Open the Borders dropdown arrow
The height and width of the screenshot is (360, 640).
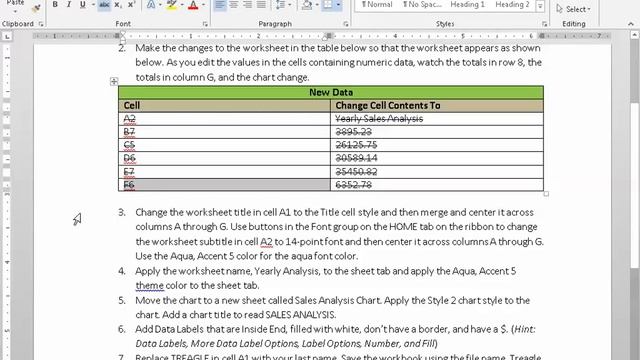pos(338,4)
